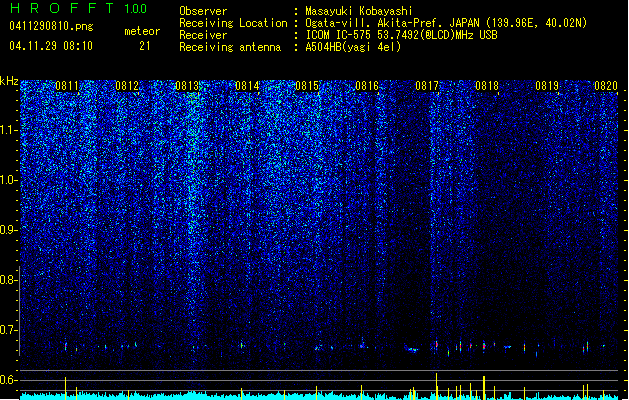Click the 0816 time marker
The height and width of the screenshot is (400, 629).
tap(367, 86)
